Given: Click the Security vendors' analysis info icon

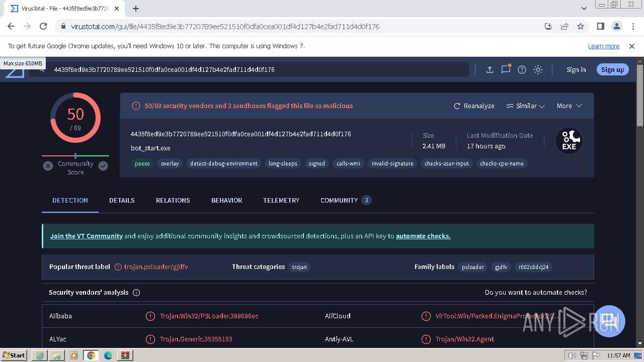Looking at the screenshot, I should 136,293.
